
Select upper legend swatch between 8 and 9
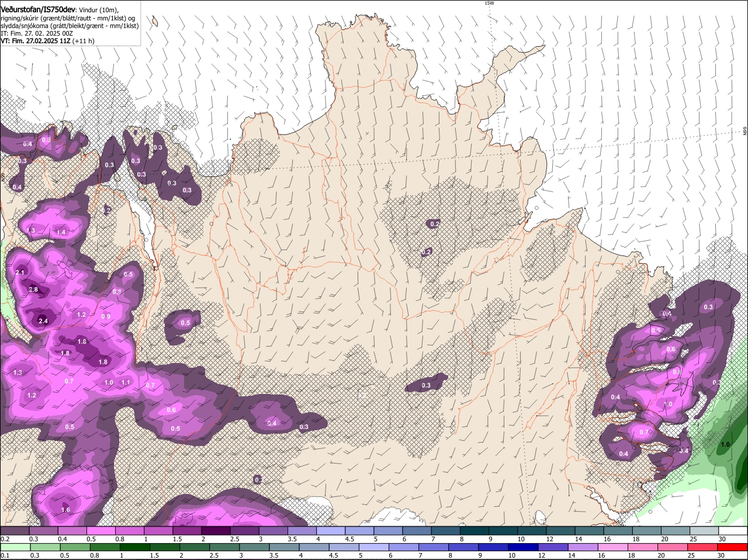pos(475,530)
